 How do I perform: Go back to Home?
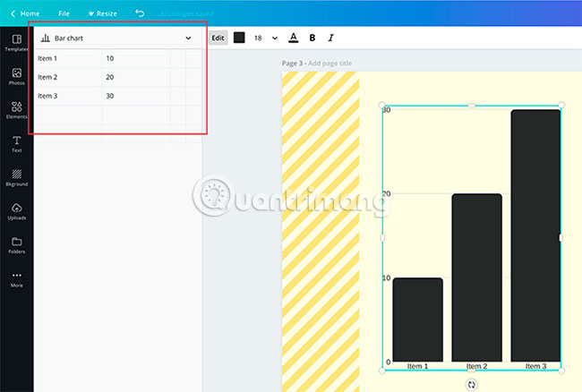point(25,13)
